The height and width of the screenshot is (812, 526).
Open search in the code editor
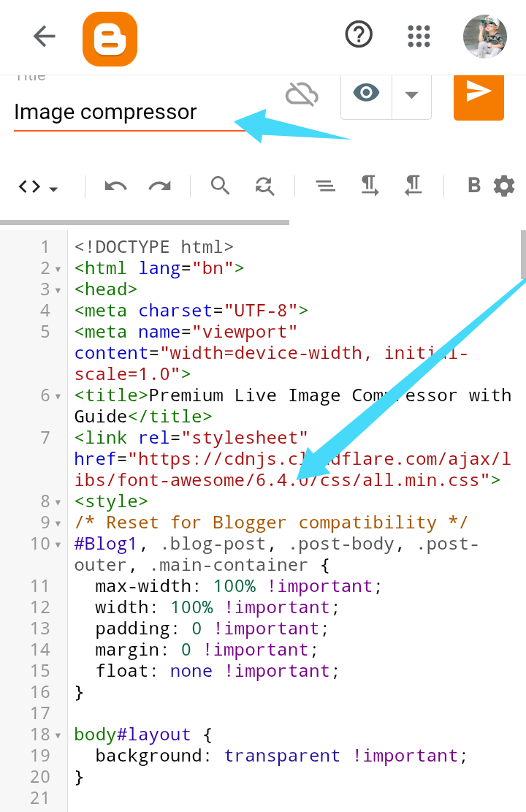tap(221, 186)
